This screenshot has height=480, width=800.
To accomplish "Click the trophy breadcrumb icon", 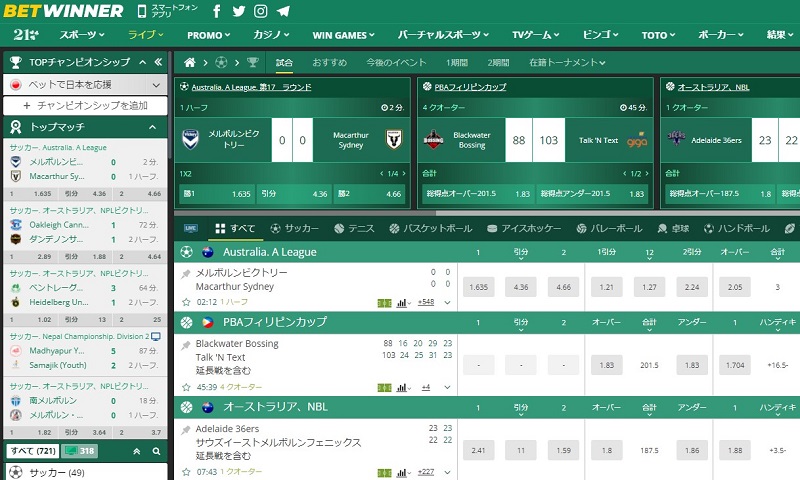I will click(x=253, y=62).
